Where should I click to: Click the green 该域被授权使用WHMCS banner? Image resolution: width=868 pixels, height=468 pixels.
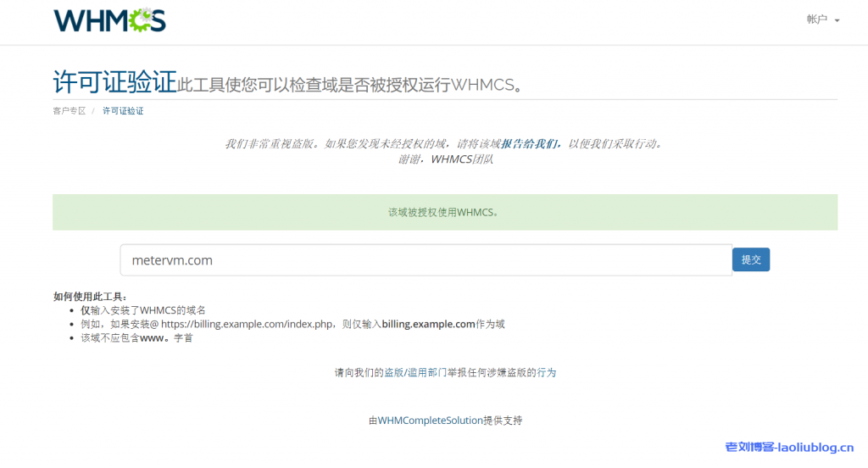click(444, 212)
